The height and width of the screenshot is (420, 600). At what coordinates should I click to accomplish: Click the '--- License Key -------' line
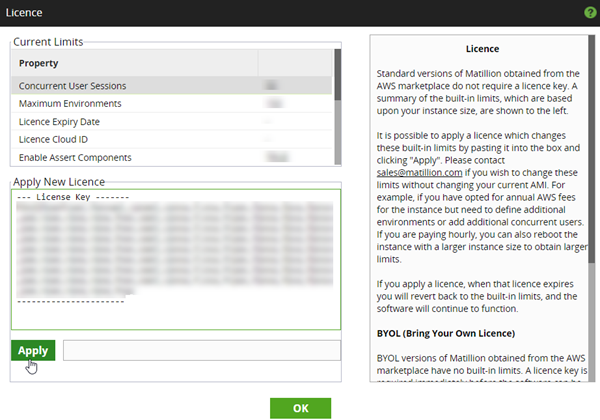point(73,197)
